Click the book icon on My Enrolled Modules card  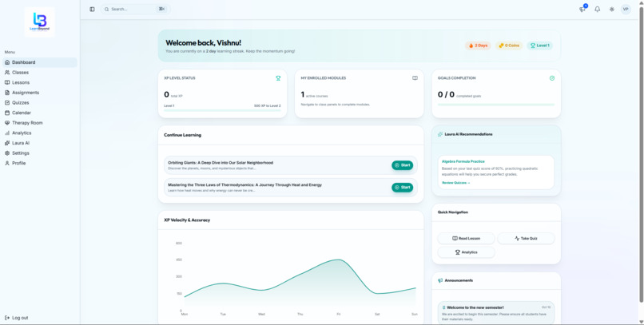[415, 78]
